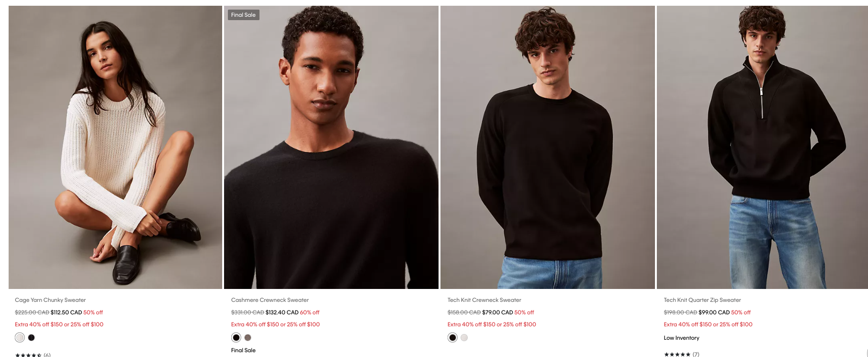Open star rating reviews for Quarter Zip Sweater
Image resolution: width=868 pixels, height=357 pixels.
(681, 355)
